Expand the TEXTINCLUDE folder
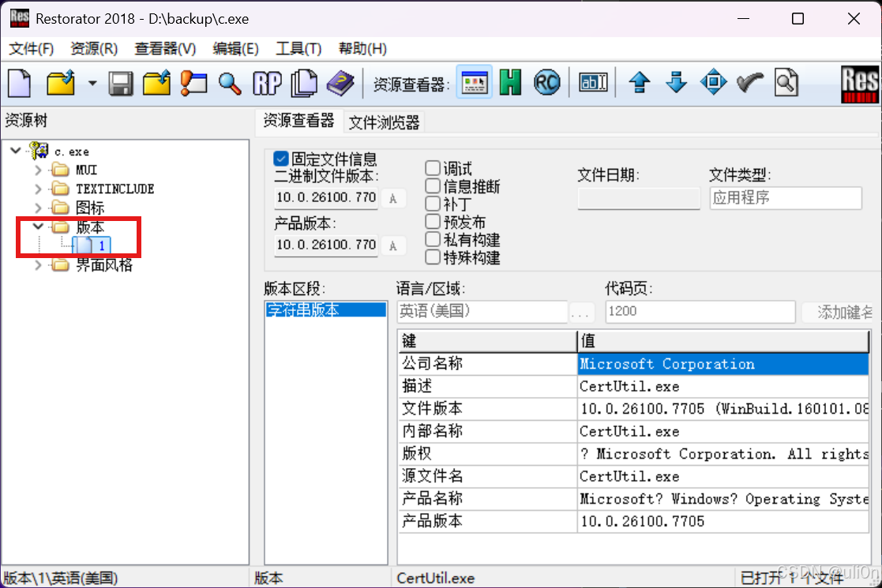Image resolution: width=882 pixels, height=588 pixels. pyautogui.click(x=38, y=189)
